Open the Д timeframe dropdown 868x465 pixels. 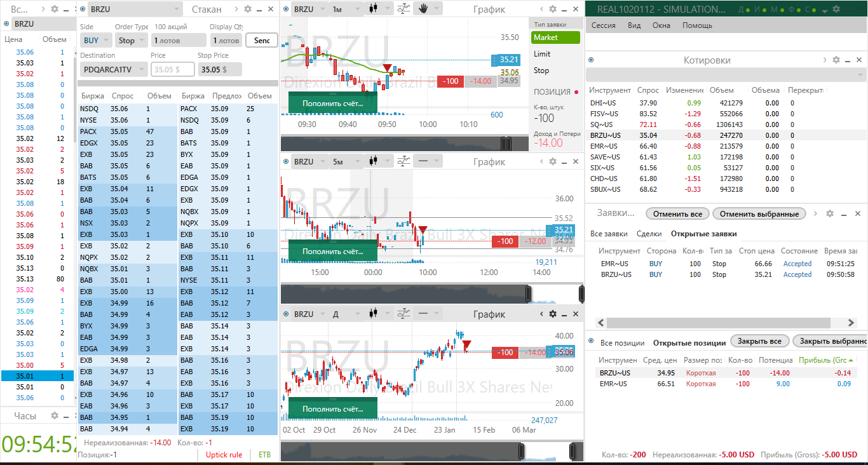point(346,314)
